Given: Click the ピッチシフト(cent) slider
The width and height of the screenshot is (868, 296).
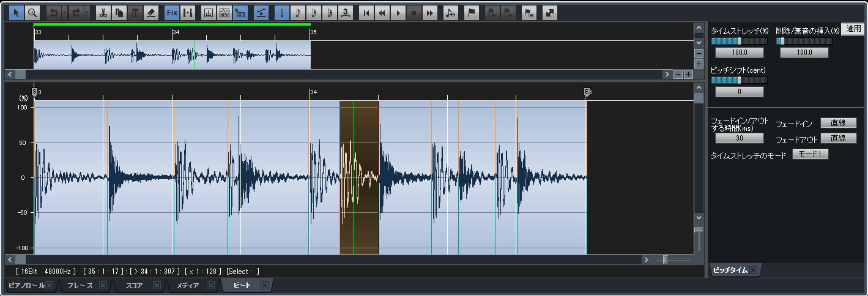Looking at the screenshot, I should point(738,80).
